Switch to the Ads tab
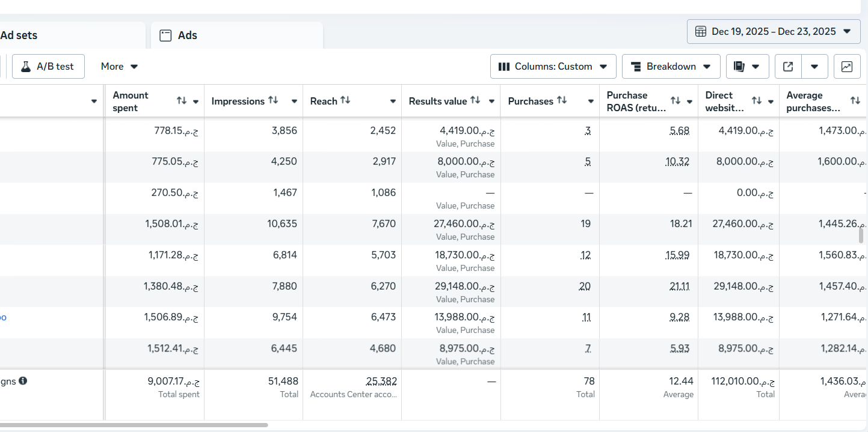The width and height of the screenshot is (868, 432). point(187,35)
